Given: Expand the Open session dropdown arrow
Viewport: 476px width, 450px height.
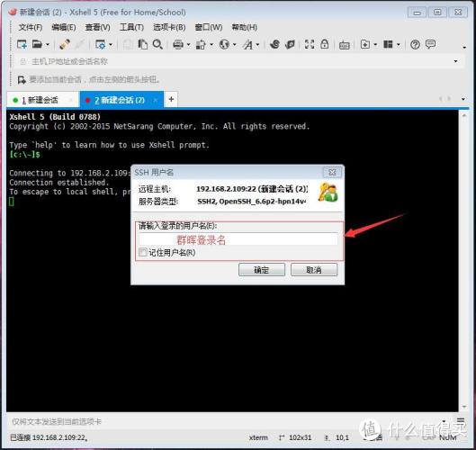Looking at the screenshot, I should [x=48, y=45].
